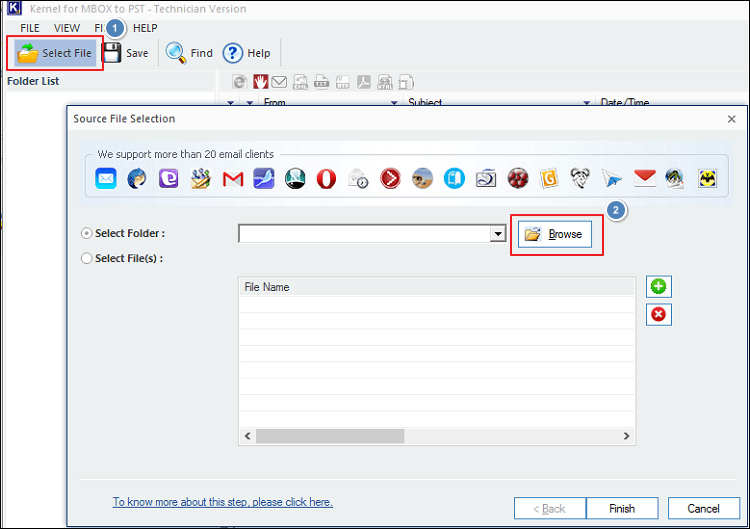Click the Gmail M client icon
This screenshot has width=750, height=529.
(233, 179)
